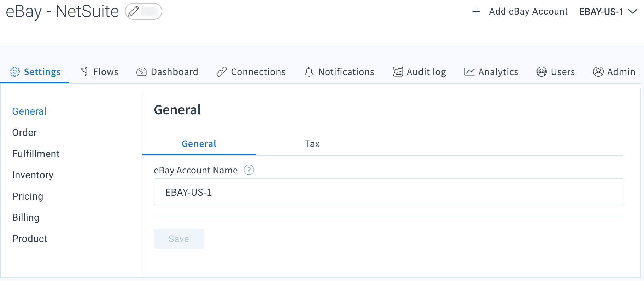Open Inventory settings section
Viewport: 644px width, 281px height.
(33, 175)
